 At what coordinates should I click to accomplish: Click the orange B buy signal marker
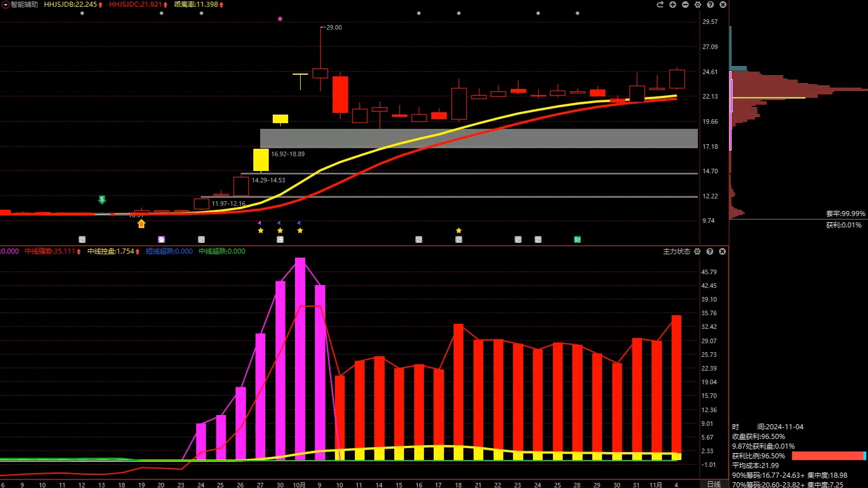tap(142, 224)
